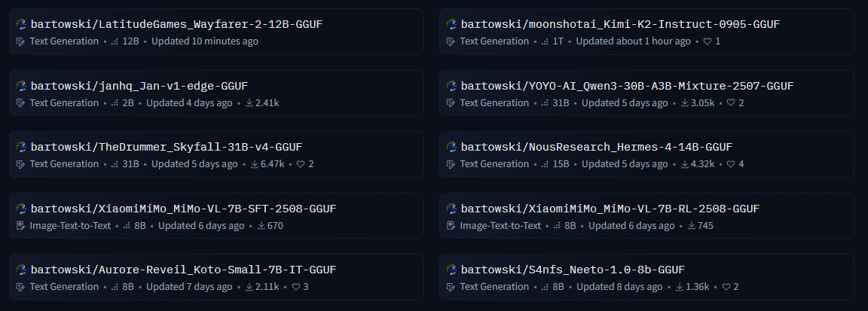The image size is (868, 311).
Task: Click Text Generation icon on Neeto-1.0-8b card
Action: [x=451, y=287]
